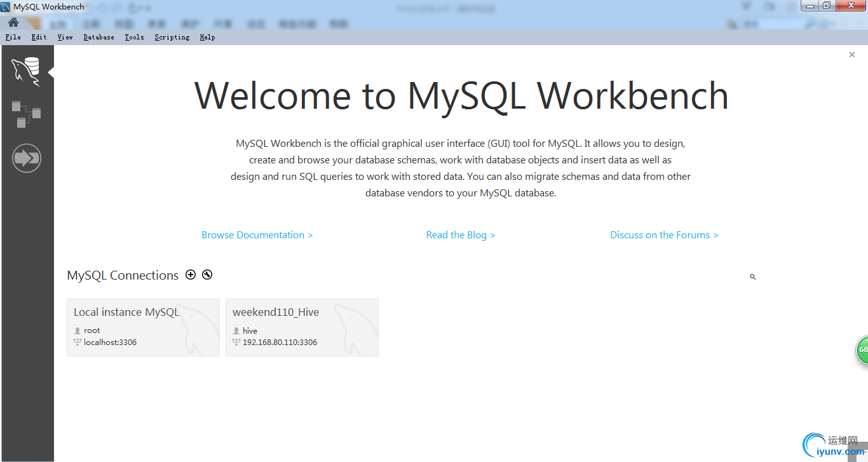868x462 pixels.
Task: Open Manage Connections wrench icon
Action: tap(207, 275)
